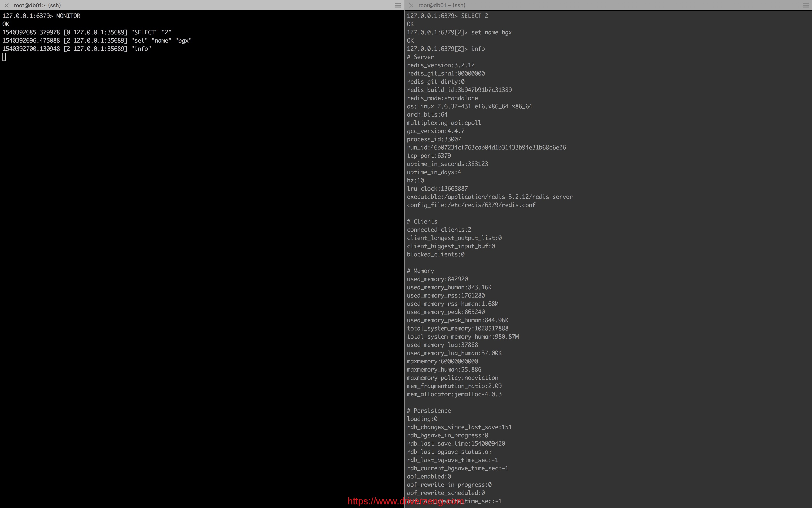Click the SELECT 2 command in right pane
The width and height of the screenshot is (812, 508).
coord(448,16)
